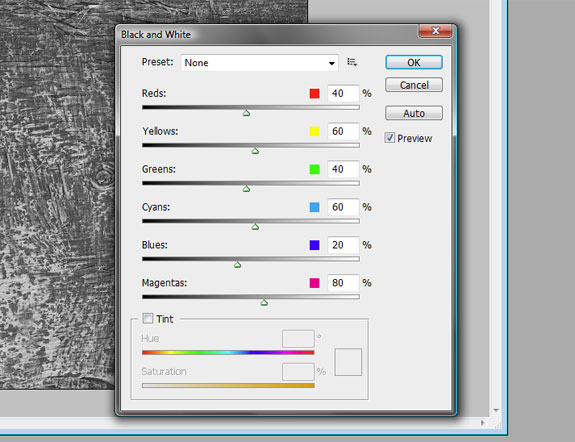Screen dimensions: 575x442
Task: Close the Black and White dialog
Action: tap(435, 31)
